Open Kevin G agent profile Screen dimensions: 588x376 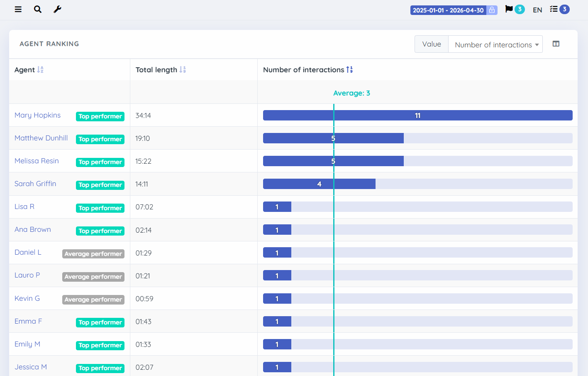(27, 298)
